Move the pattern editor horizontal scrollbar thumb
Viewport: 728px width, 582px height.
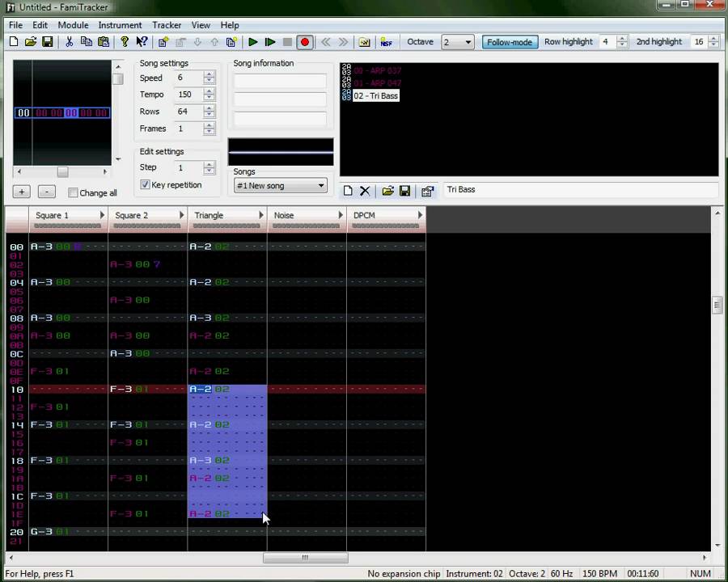(x=305, y=558)
